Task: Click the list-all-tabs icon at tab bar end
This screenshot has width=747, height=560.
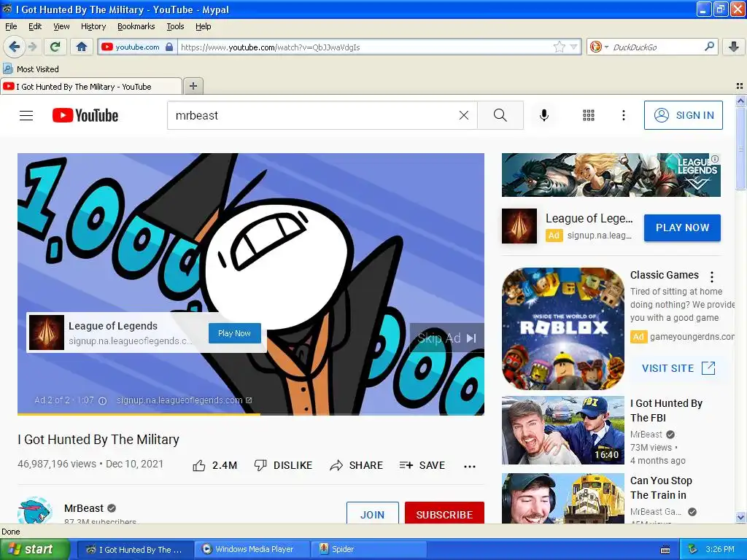Action: [740, 86]
